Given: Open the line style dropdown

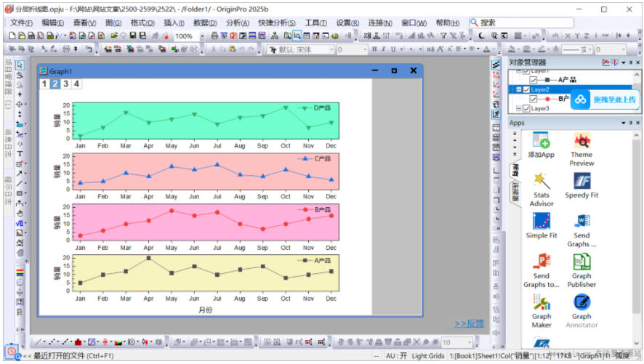Looking at the screenshot, I should point(590,49).
